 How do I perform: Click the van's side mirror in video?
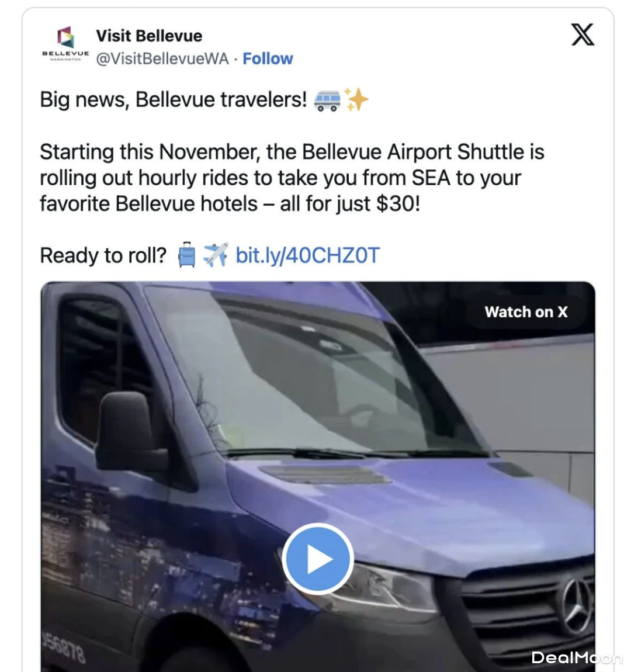coord(131,433)
